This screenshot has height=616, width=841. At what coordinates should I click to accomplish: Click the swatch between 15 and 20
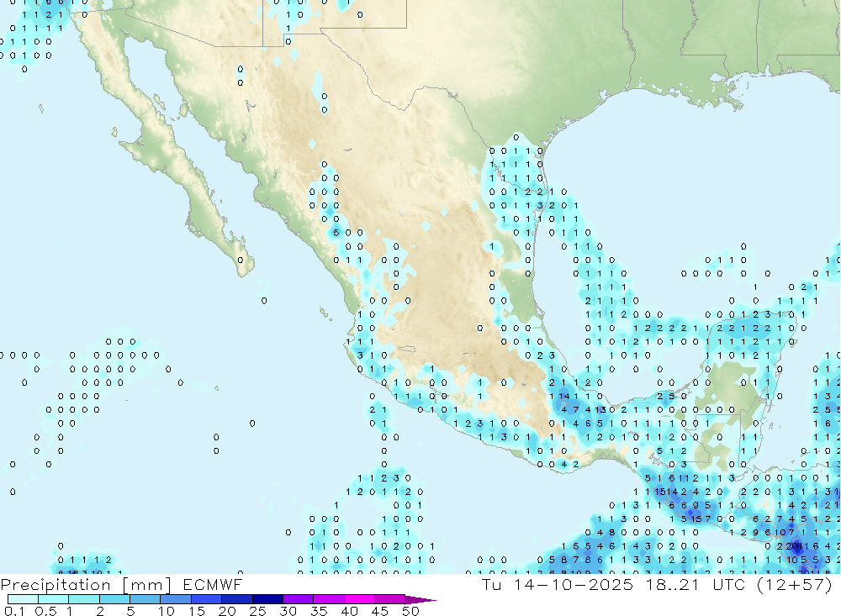coord(207,599)
